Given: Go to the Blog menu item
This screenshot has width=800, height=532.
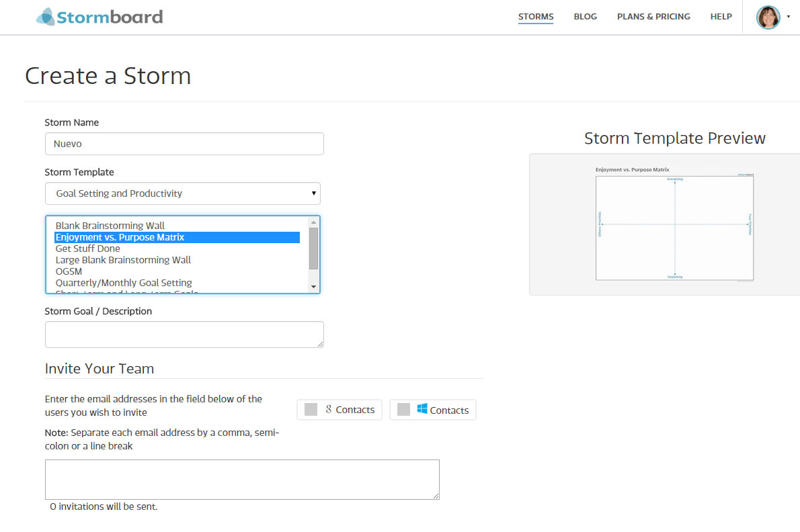Looking at the screenshot, I should pyautogui.click(x=585, y=17).
